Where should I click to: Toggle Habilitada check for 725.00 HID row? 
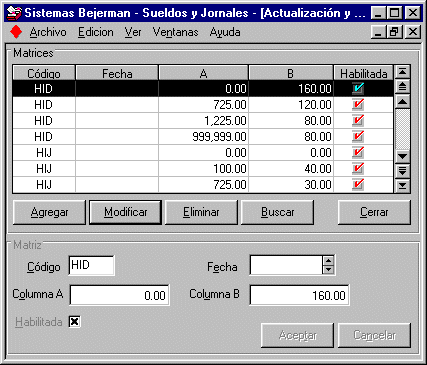(x=358, y=104)
